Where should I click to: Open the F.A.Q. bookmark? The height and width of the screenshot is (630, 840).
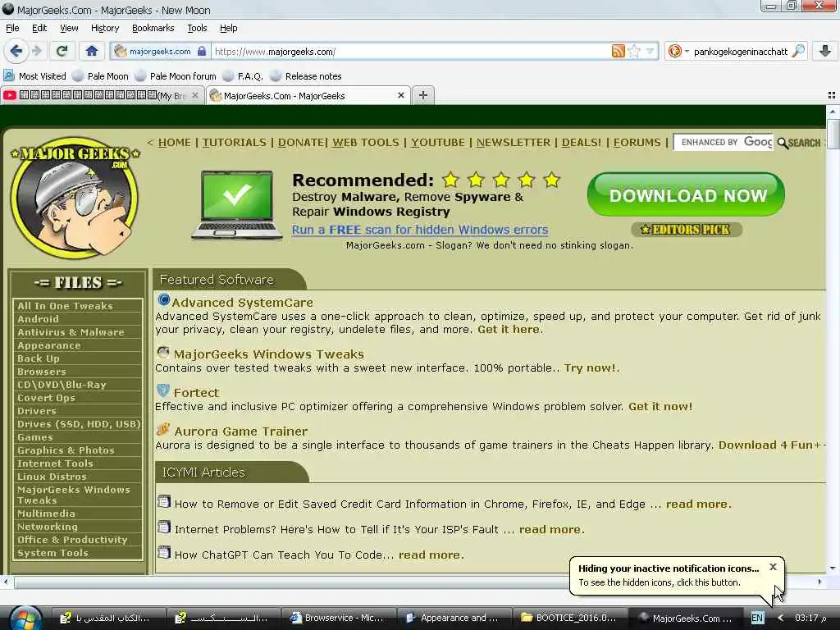click(243, 76)
